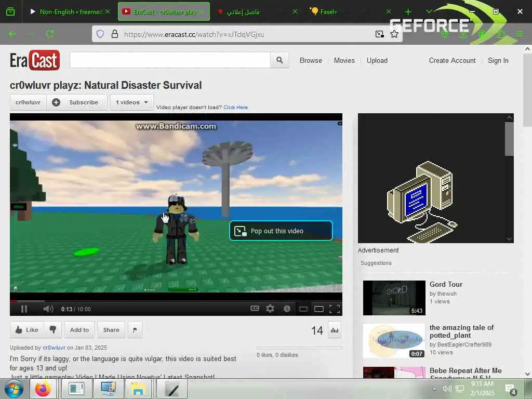Click the computer advertisement image
This screenshot has height=399, width=532.
coord(422,202)
